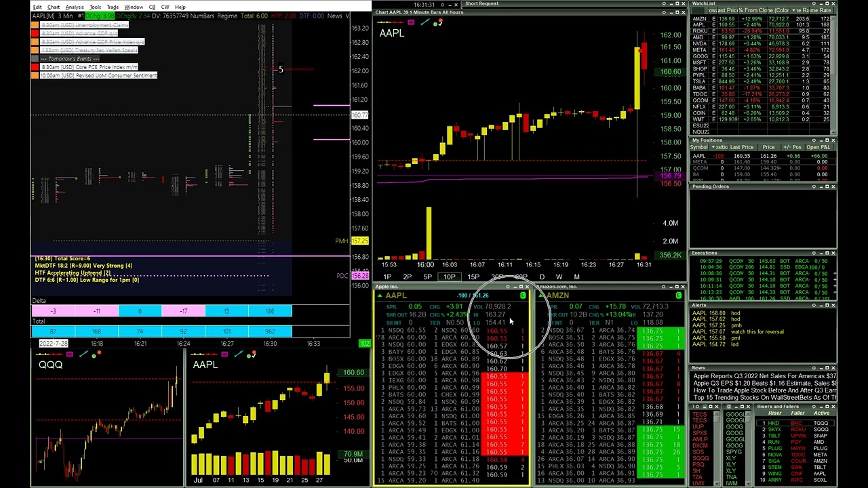Click 'Revised UoM Consumer Sentiment' event row
Image resolution: width=868 pixels, height=488 pixels.
(98, 75)
